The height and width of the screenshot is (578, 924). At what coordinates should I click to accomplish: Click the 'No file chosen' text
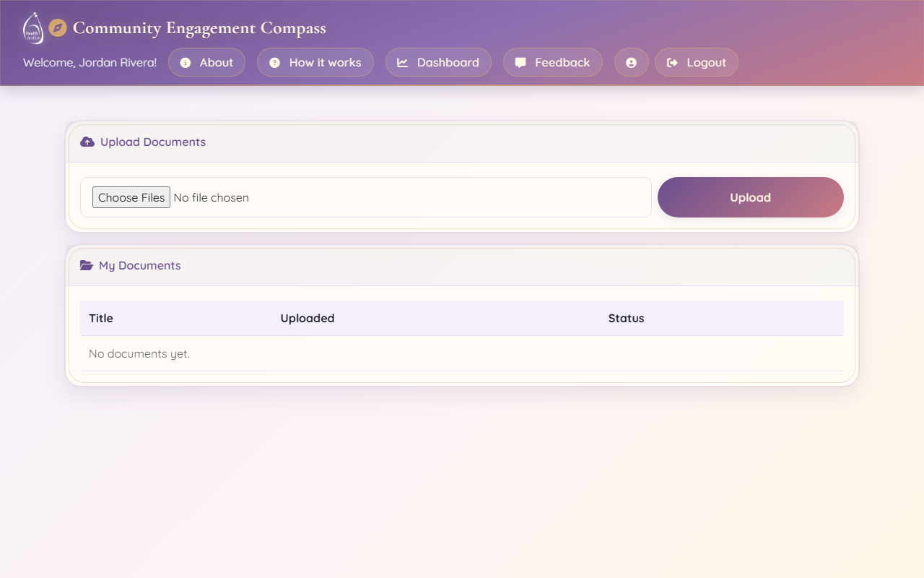coord(211,197)
